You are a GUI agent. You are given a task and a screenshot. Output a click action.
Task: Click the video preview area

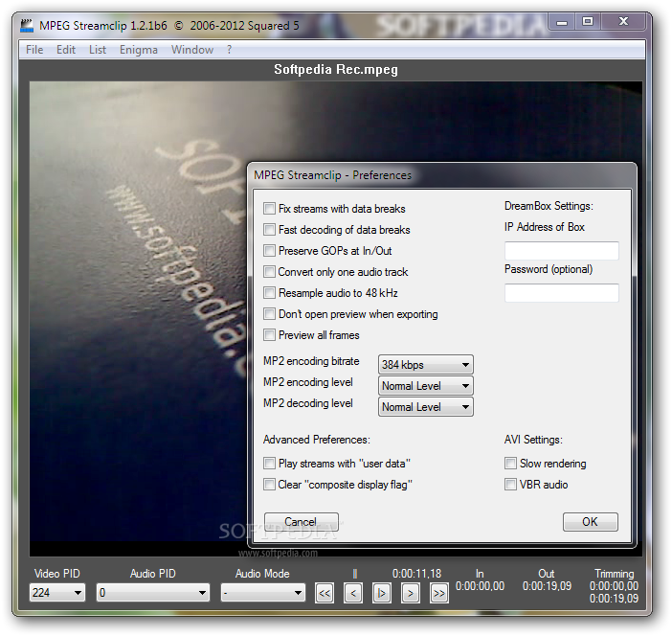138,319
